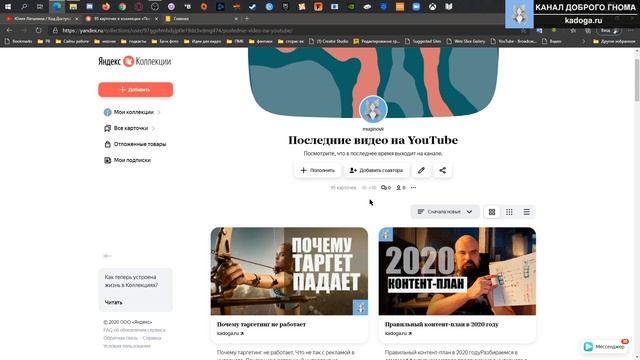This screenshot has height=360, width=640.
Task: Expand the bookmarks bar overflow chevron
Action: coord(583,41)
